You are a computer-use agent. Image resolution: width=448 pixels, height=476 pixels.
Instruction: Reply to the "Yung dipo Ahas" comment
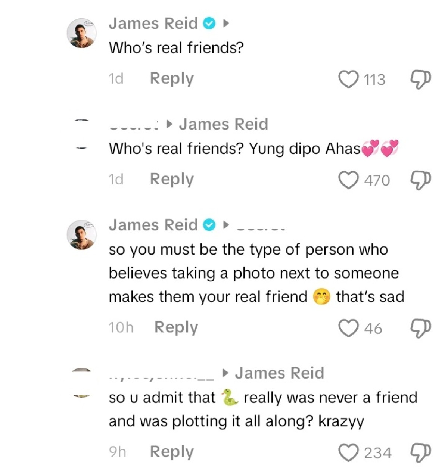click(172, 179)
